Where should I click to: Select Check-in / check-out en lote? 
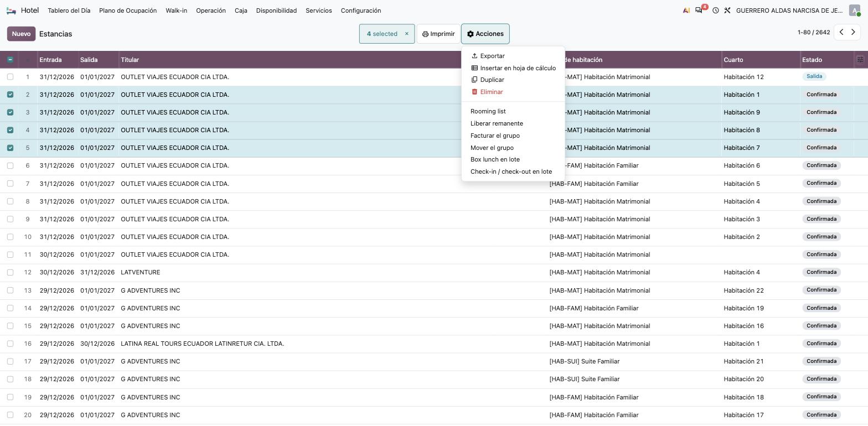click(511, 172)
